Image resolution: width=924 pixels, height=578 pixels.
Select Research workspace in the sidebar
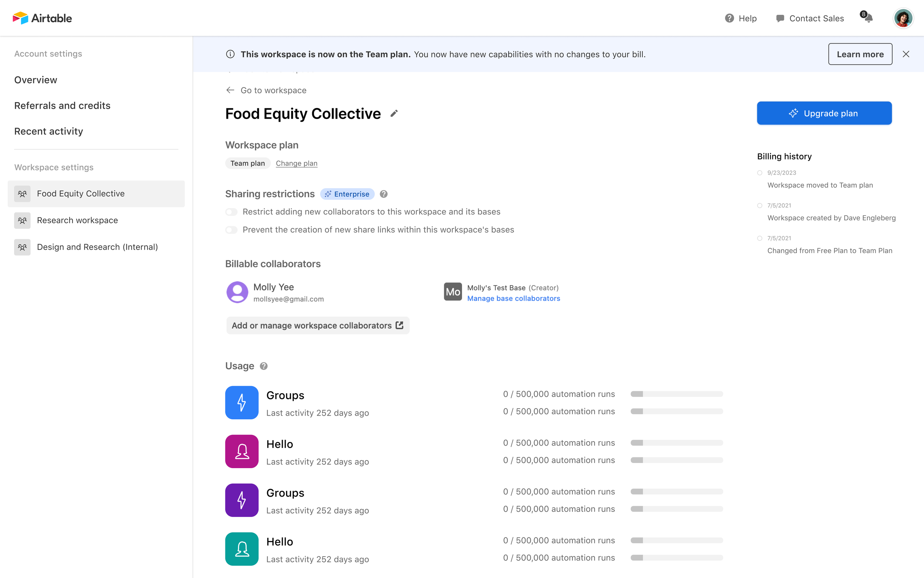point(77,220)
